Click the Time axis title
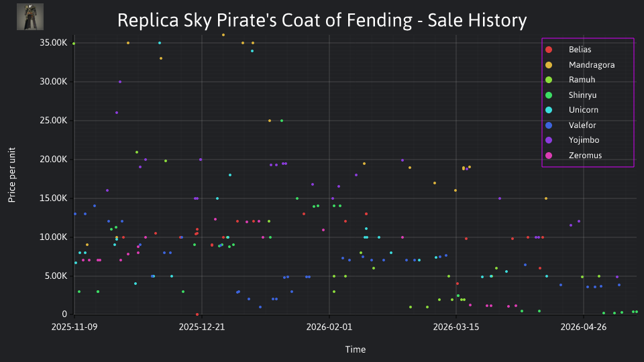The height and width of the screenshot is (362, 644). (x=356, y=350)
